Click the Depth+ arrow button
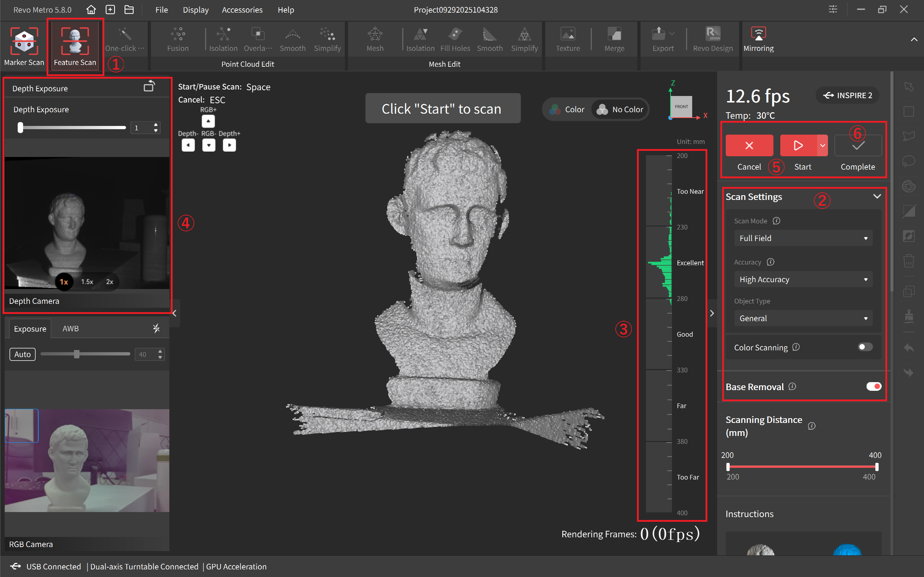The image size is (924, 577). tap(229, 145)
